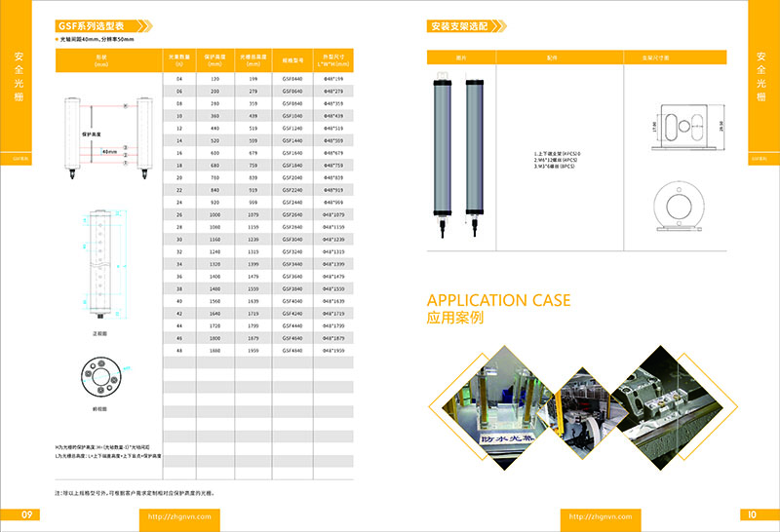Click the 保护高度 column header

[214, 59]
